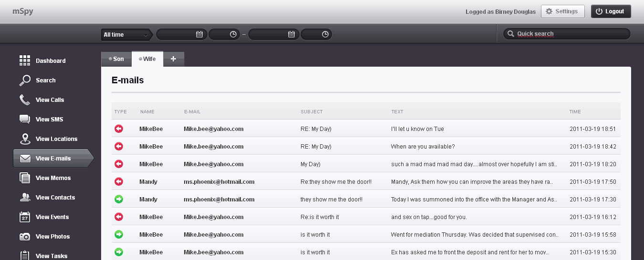Open View Locations menu label
The height and width of the screenshot is (260, 644).
coord(56,139)
